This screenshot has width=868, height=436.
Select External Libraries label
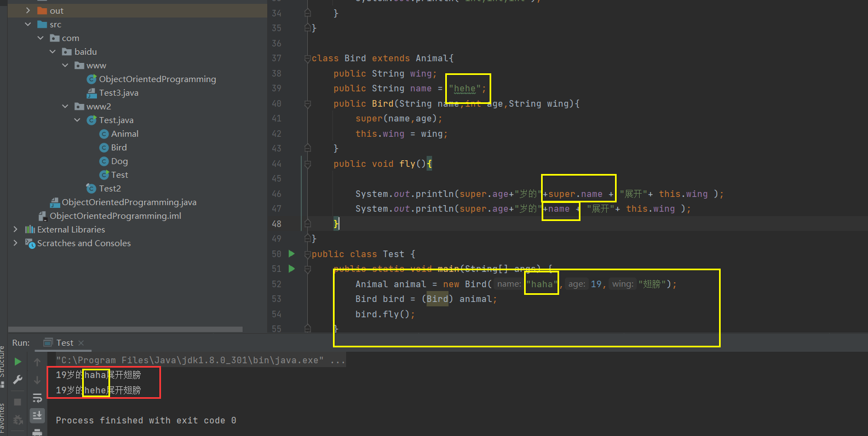(71, 229)
